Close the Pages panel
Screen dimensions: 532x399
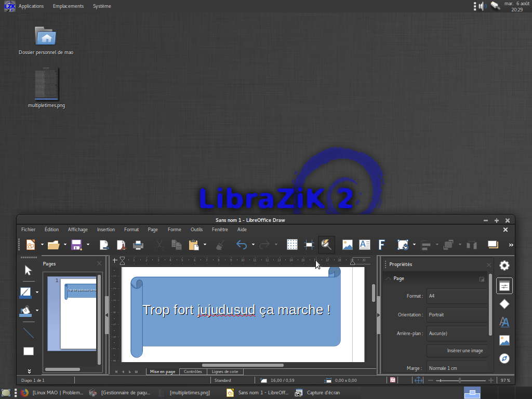(x=99, y=263)
